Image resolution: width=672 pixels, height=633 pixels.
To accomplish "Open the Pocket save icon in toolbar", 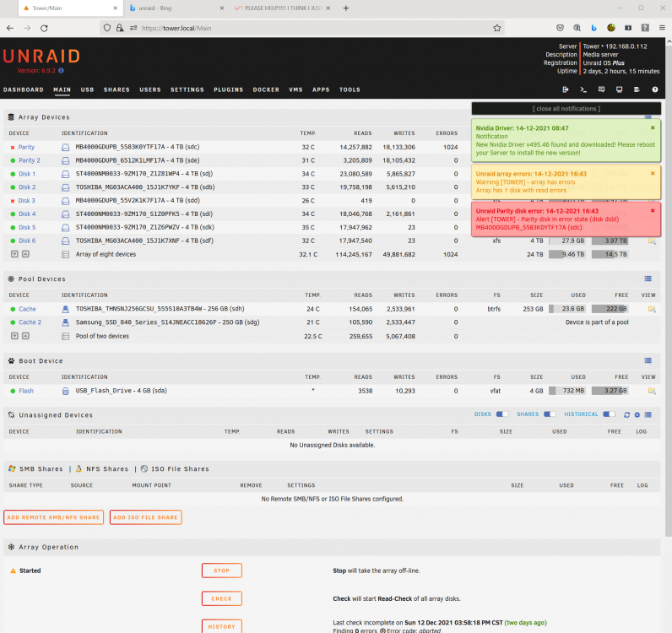I will coord(560,28).
